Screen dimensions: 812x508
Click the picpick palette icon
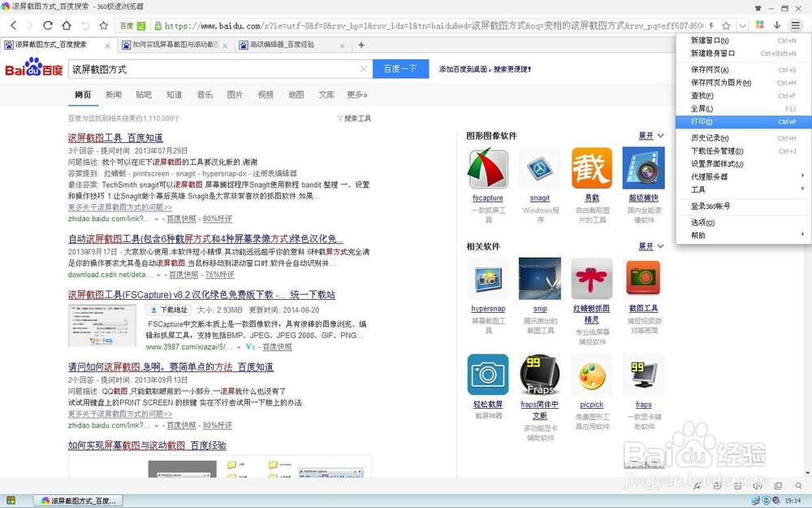[x=591, y=374]
